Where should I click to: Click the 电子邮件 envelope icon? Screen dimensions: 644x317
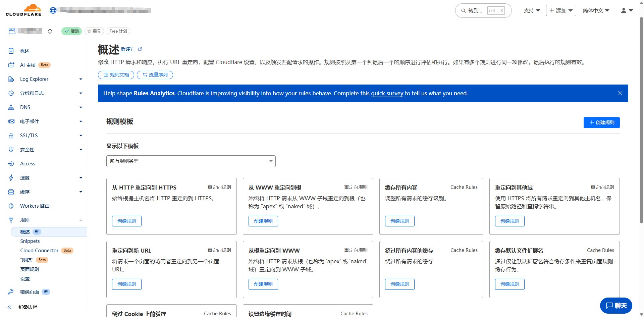coord(11,121)
